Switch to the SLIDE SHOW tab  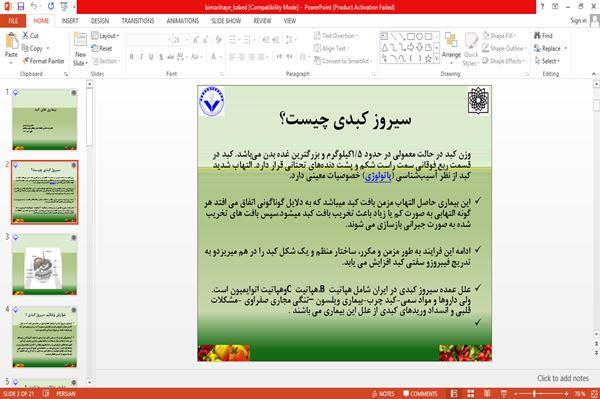[x=226, y=21]
